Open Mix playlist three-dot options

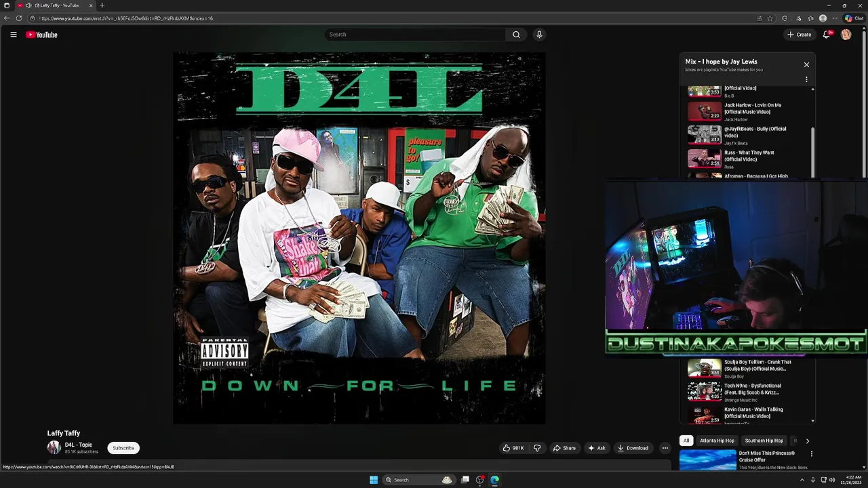point(806,79)
